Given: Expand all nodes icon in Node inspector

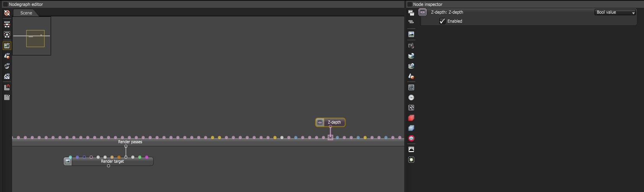Looking at the screenshot, I should (411, 13).
